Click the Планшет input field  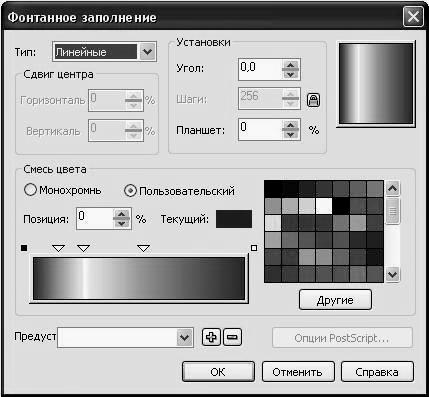tap(260, 130)
